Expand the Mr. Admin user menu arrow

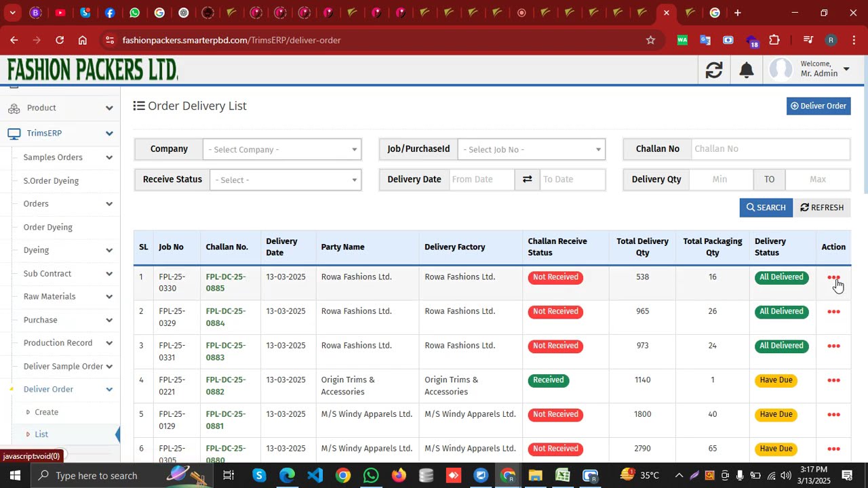click(x=846, y=69)
